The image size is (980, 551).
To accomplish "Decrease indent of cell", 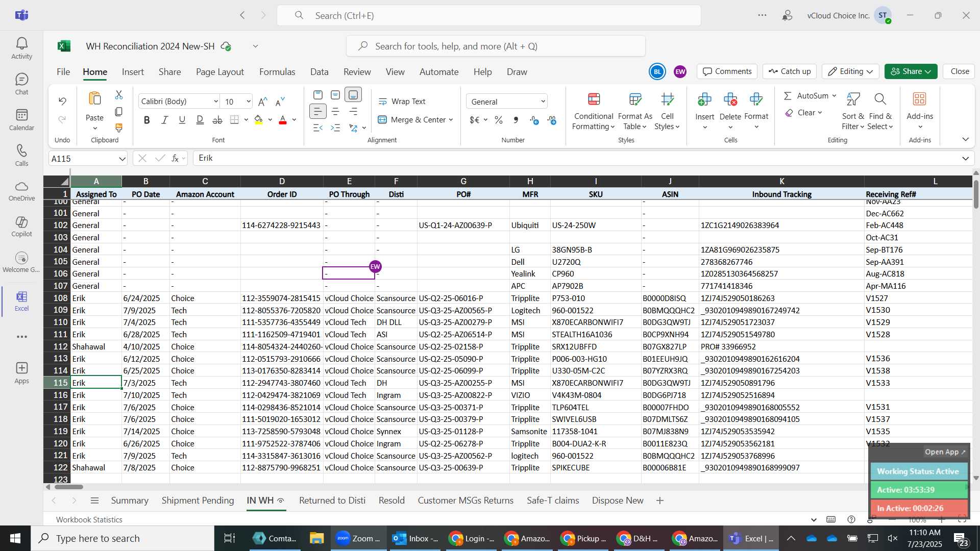I will (317, 128).
